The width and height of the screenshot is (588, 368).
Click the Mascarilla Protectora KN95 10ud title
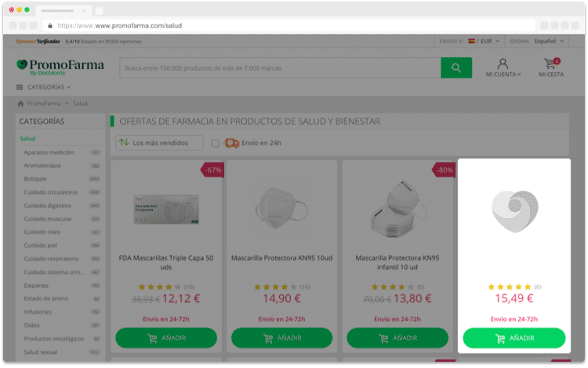click(x=281, y=258)
